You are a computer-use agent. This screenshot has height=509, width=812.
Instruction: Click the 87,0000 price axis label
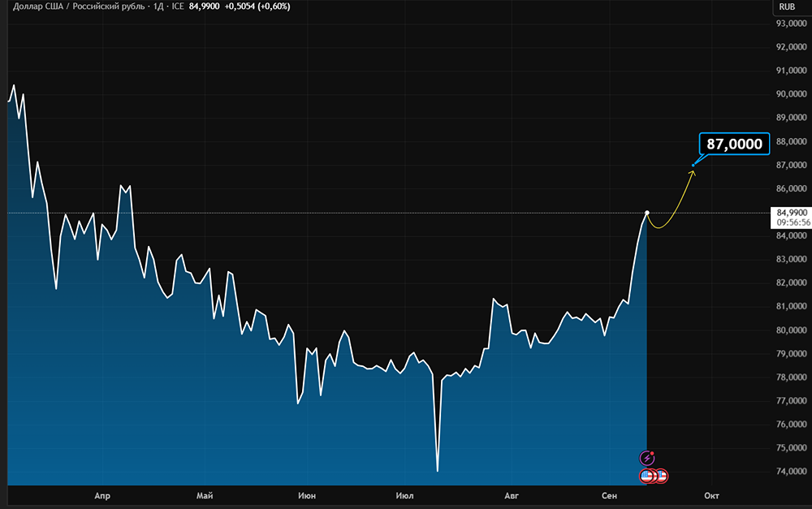(x=791, y=165)
